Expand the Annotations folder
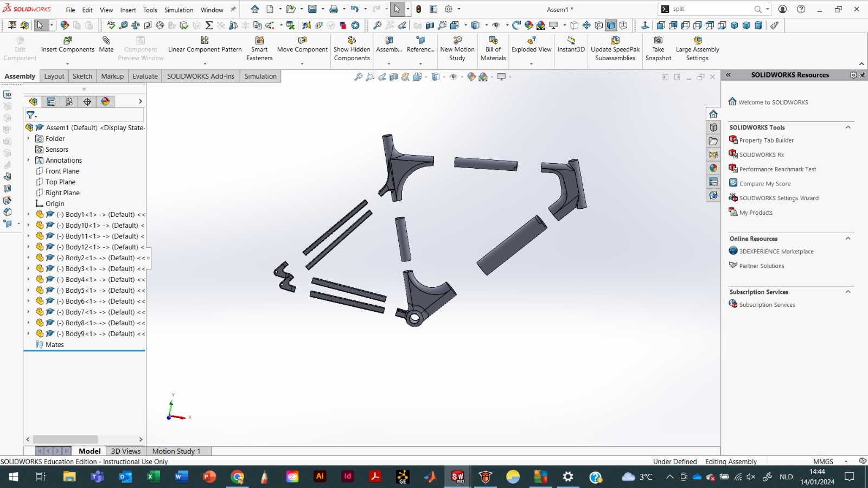This screenshot has width=868, height=488. pos(28,160)
